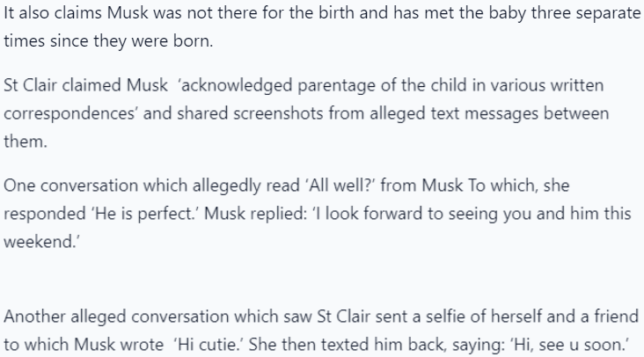
Task: Click the paragraph starting 'One conversation which'
Action: click(x=317, y=214)
